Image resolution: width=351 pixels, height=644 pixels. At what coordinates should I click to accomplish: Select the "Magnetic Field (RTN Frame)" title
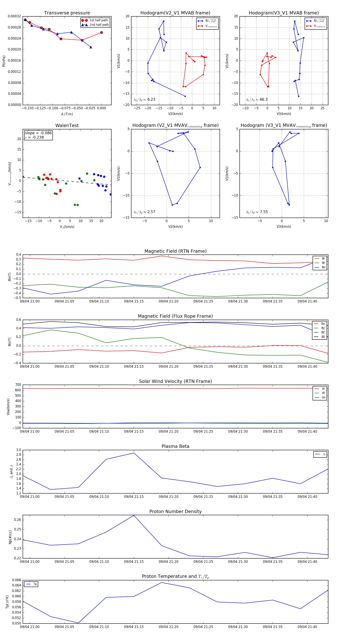pyautogui.click(x=175, y=251)
